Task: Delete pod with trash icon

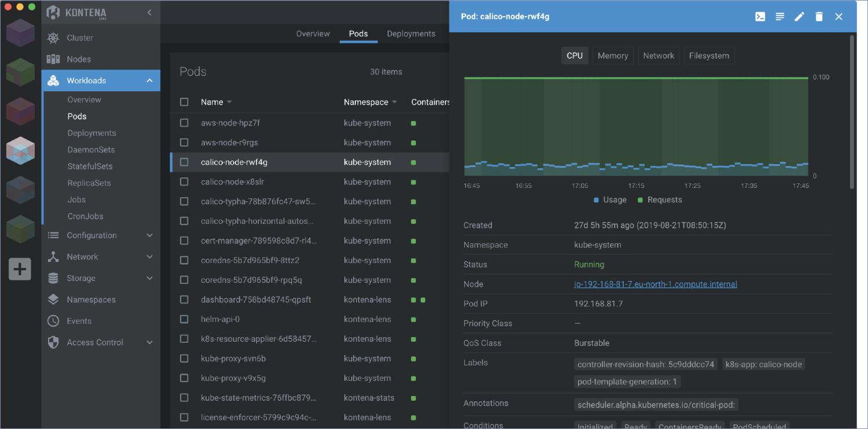Action: click(819, 17)
